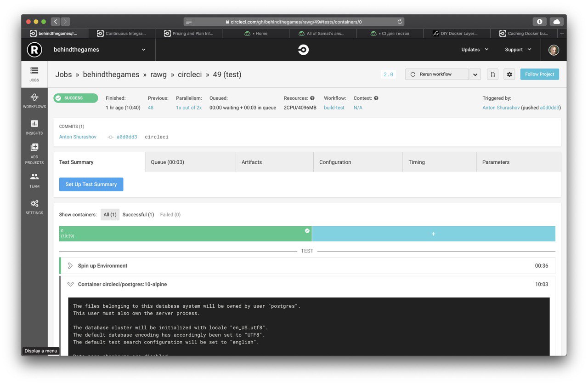Click the CircleCI logo in header
Viewport: 588px width, 384px height.
point(303,50)
